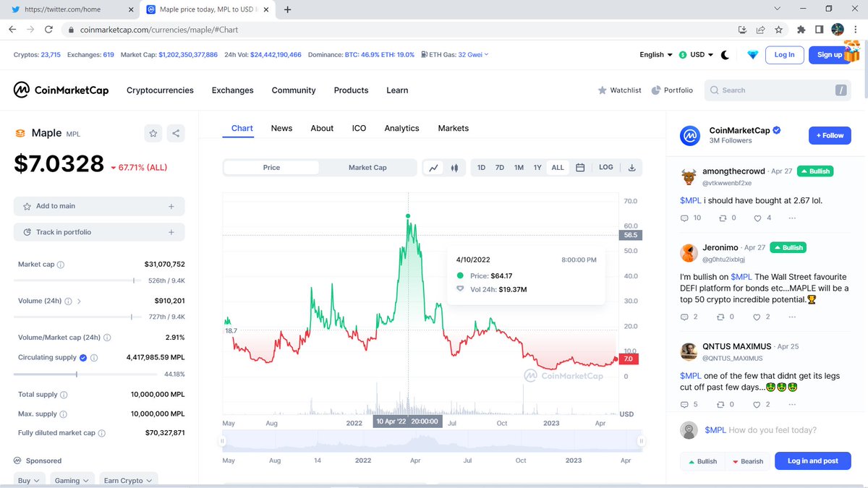Click the Circulating supply info icon
Viewport: 868px width, 488px height.
coord(94,358)
